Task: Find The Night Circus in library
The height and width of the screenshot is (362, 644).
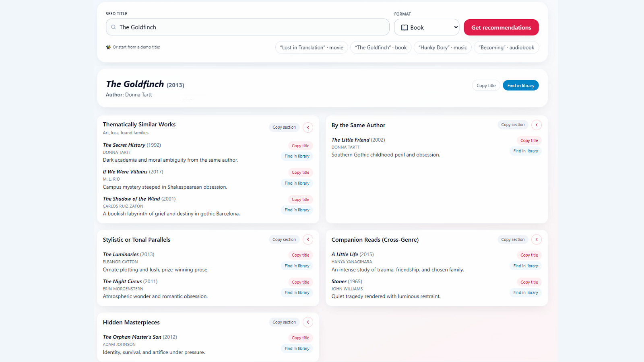Action: click(297, 292)
